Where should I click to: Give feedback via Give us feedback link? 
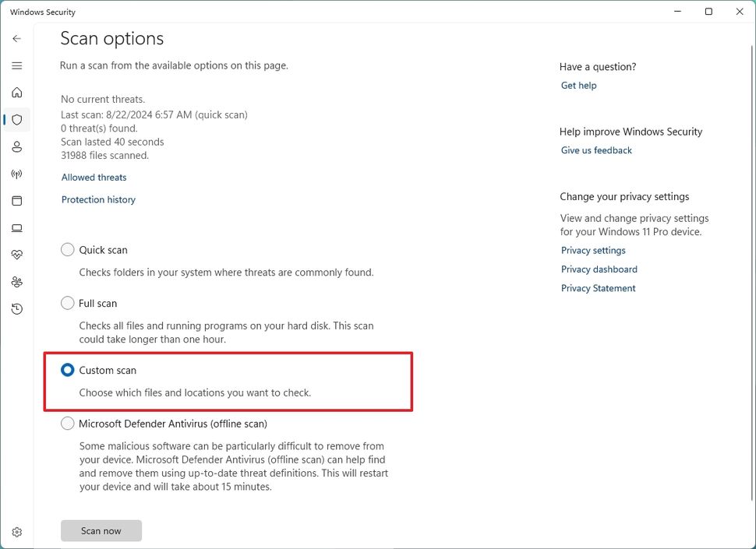click(595, 150)
